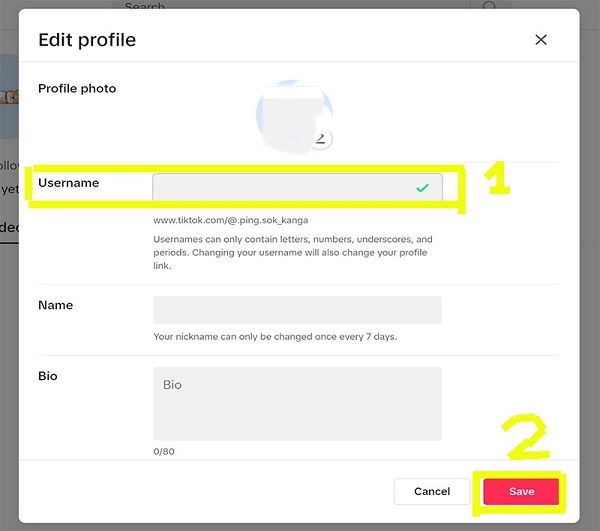This screenshot has height=531, width=600.
Task: Click the Bio label
Action: (x=48, y=376)
